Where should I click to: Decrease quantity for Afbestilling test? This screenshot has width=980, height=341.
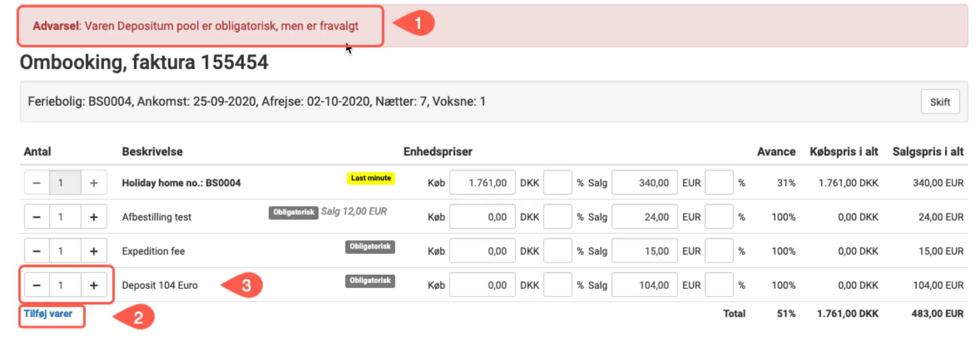point(37,217)
